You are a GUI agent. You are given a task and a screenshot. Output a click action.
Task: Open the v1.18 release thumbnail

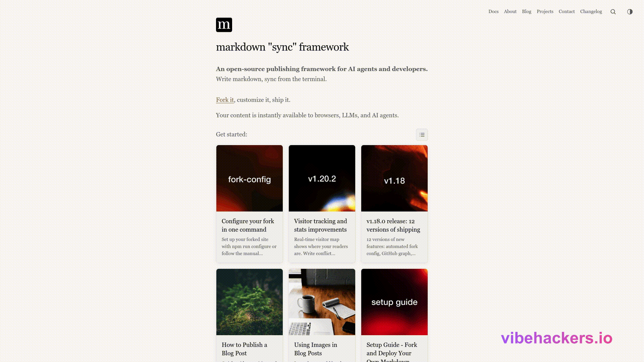coord(394,178)
